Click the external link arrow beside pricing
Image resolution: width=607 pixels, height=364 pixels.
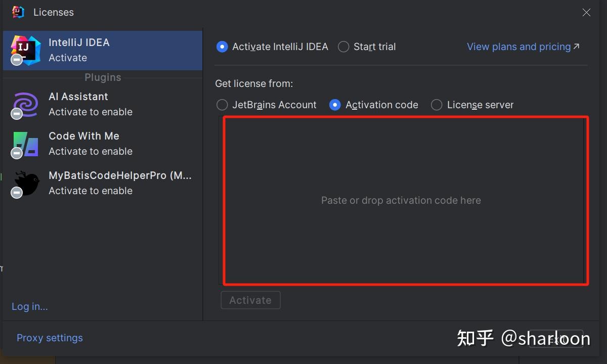click(576, 47)
